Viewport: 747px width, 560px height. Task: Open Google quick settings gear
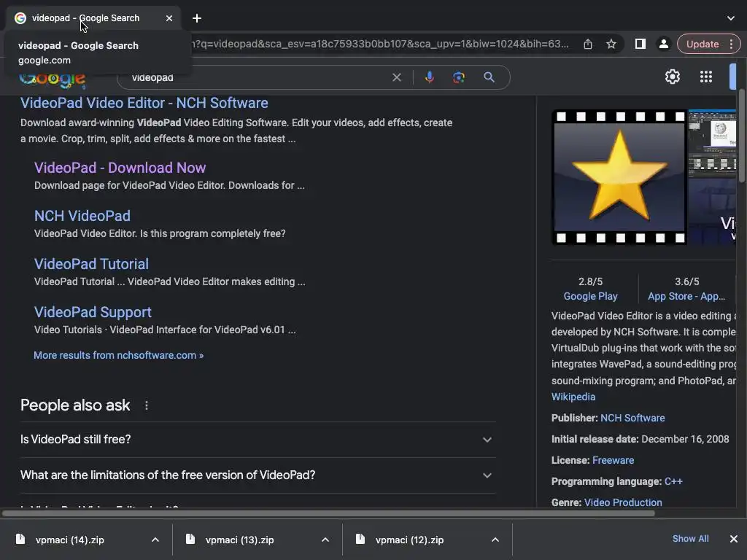[672, 77]
